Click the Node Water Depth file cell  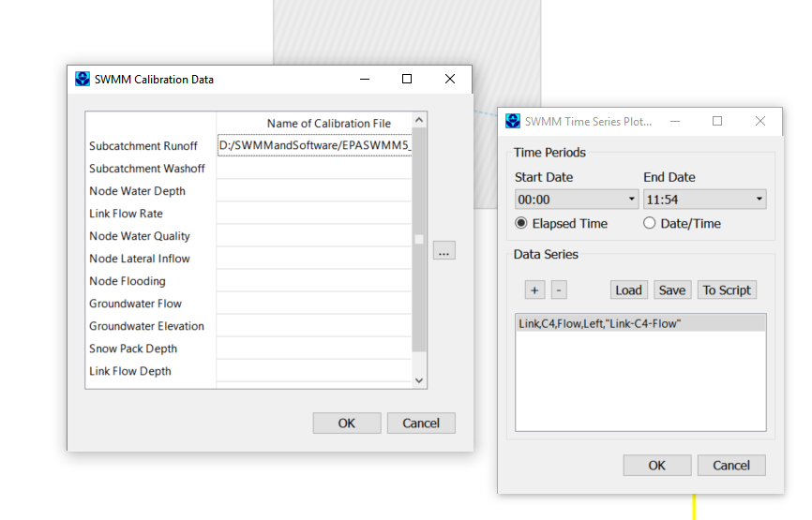[x=314, y=190]
